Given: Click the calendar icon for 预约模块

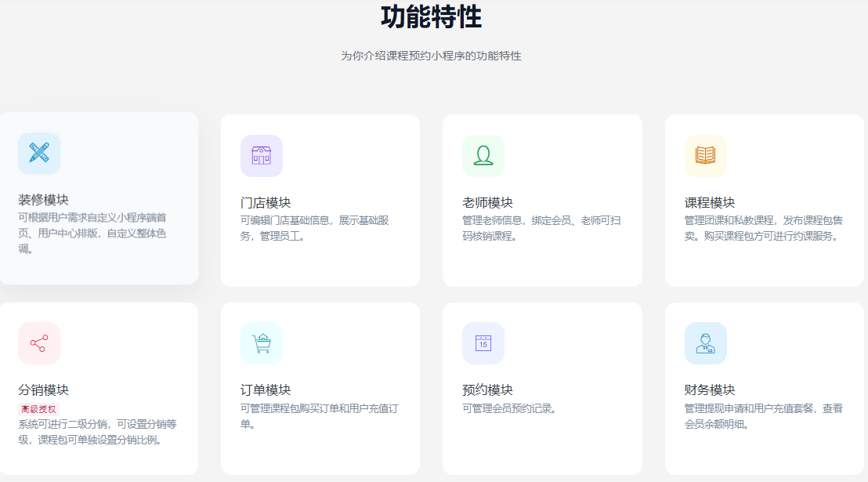Looking at the screenshot, I should pyautogui.click(x=483, y=343).
